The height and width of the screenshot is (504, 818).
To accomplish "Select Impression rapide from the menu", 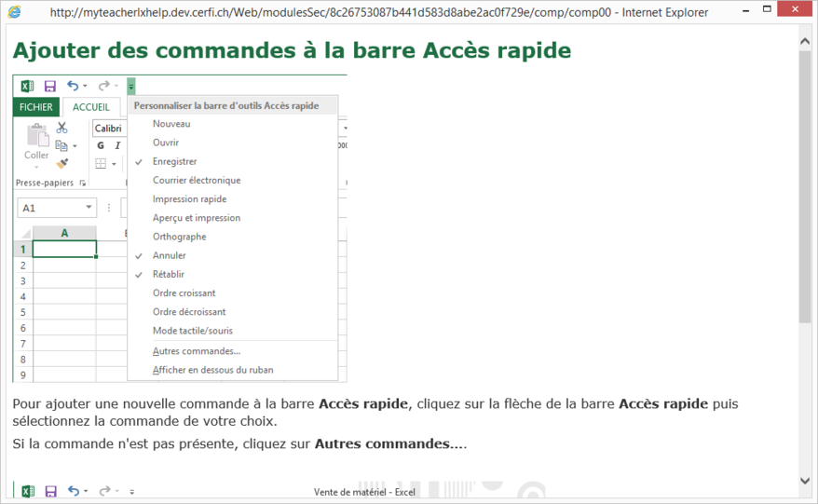I will click(189, 199).
